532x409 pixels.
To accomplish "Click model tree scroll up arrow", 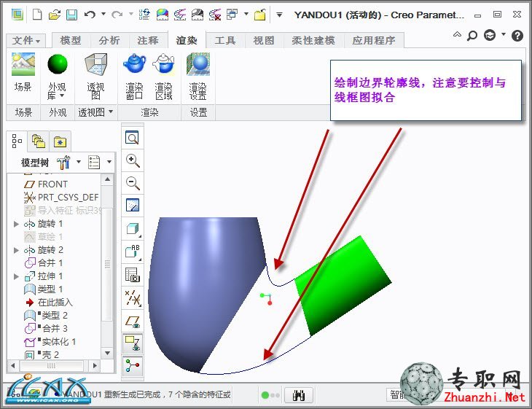I will (x=108, y=179).
